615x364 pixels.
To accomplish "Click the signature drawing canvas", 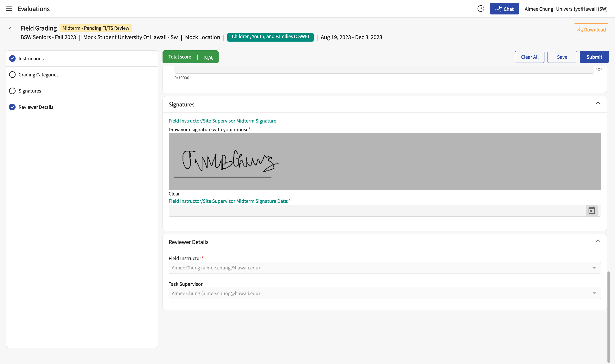I will 385,161.
